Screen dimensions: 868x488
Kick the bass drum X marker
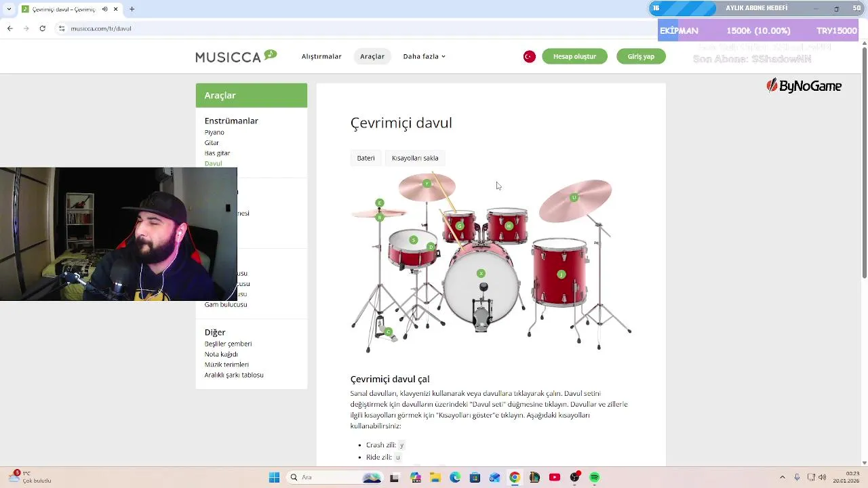point(481,273)
